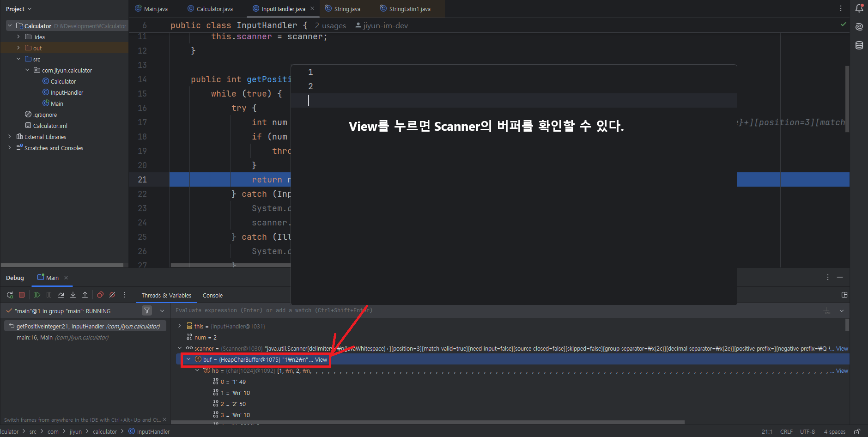Screen dimensions: 868x437
Task: Step over the current line
Action: [x=61, y=295]
